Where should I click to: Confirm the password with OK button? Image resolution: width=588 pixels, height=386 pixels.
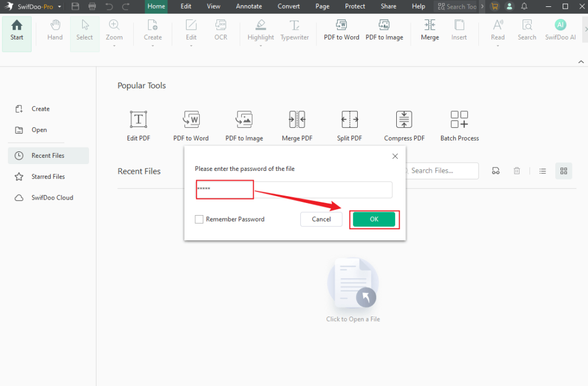374,219
